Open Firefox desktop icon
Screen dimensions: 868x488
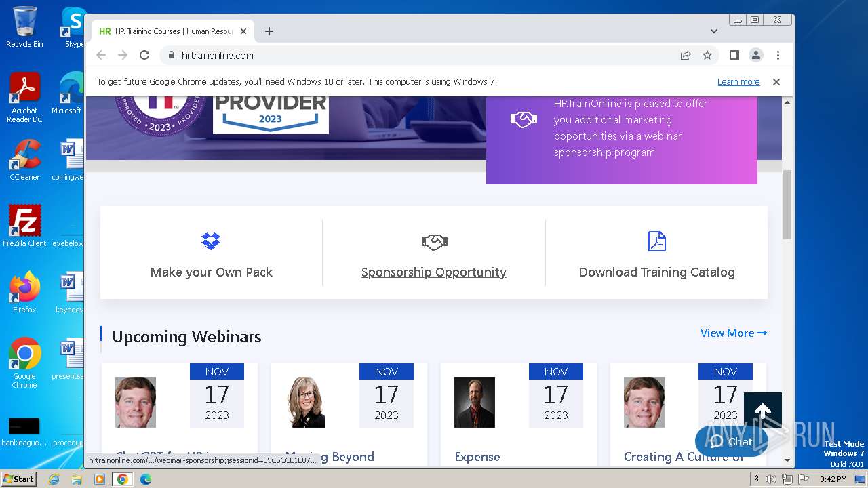(24, 293)
